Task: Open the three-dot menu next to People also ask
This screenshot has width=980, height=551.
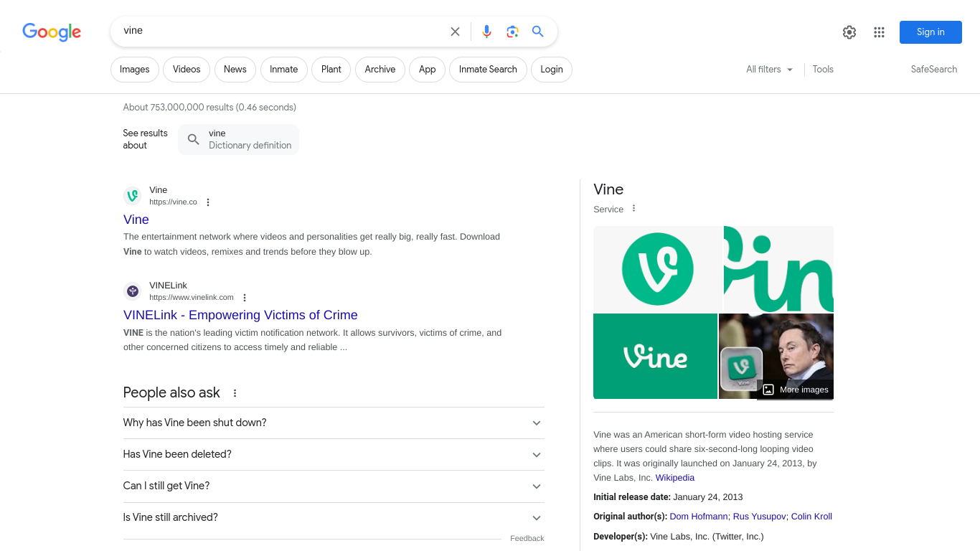Action: click(235, 393)
